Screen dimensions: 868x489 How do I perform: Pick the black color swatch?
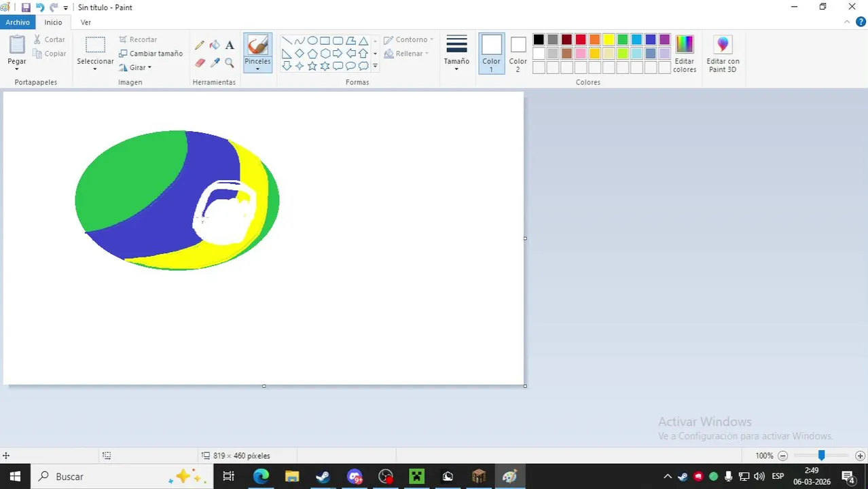coord(539,39)
